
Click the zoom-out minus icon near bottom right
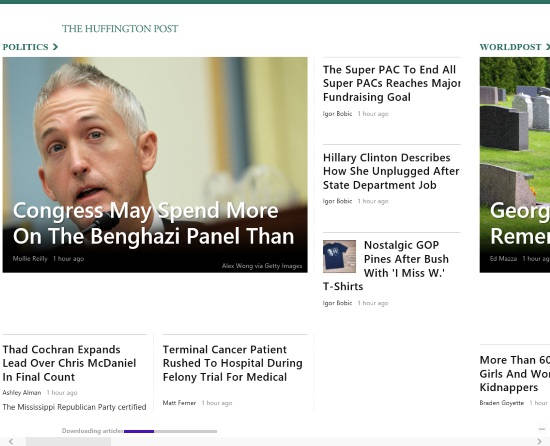(542, 429)
